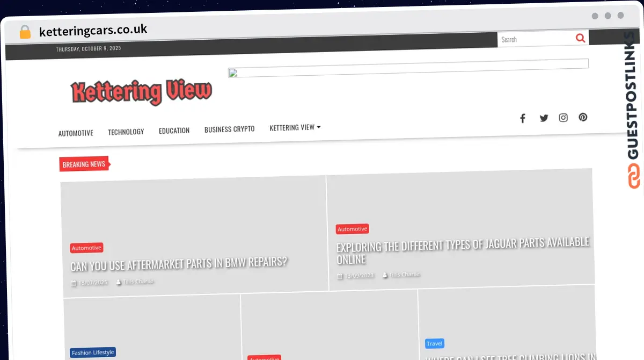
Task: Expand the Kettering View dropdown menu
Action: tap(295, 127)
